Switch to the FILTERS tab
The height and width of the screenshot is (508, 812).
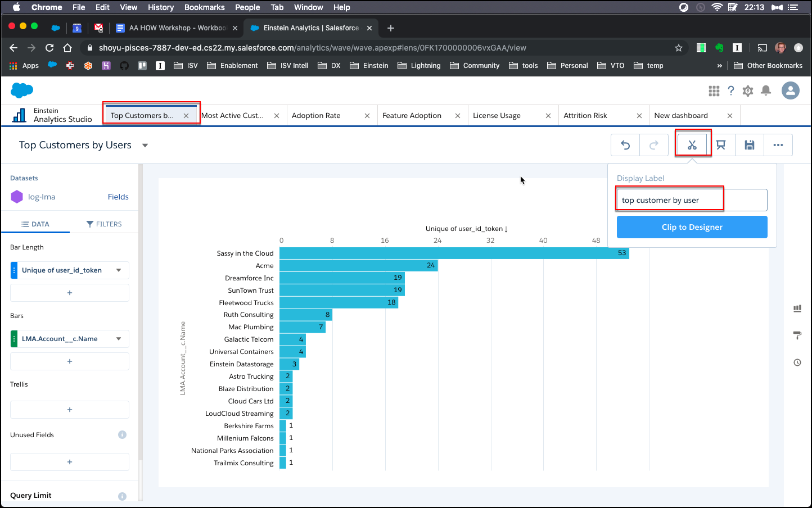[104, 224]
